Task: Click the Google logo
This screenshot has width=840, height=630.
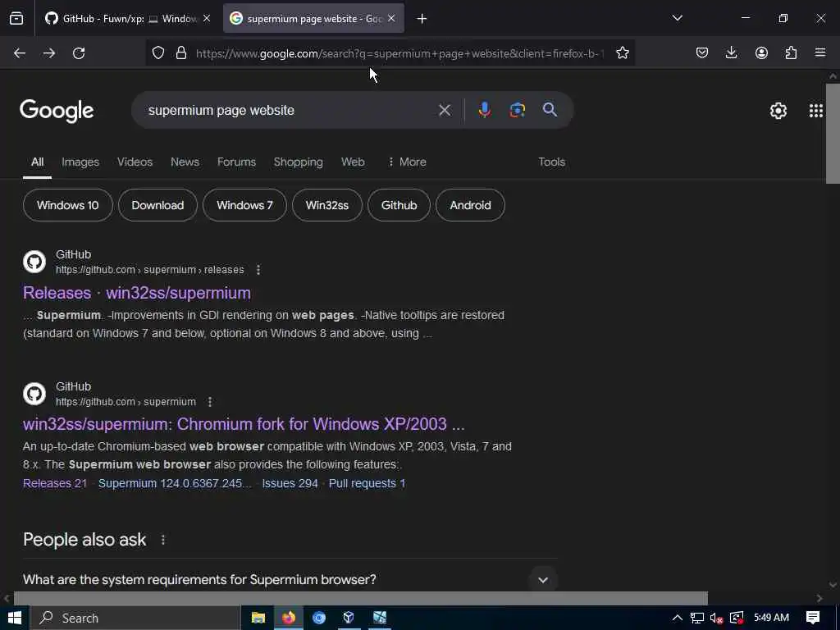Action: [x=57, y=111]
